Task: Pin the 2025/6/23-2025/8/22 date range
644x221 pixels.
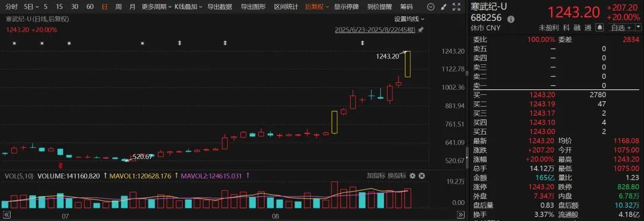Action: [420, 30]
